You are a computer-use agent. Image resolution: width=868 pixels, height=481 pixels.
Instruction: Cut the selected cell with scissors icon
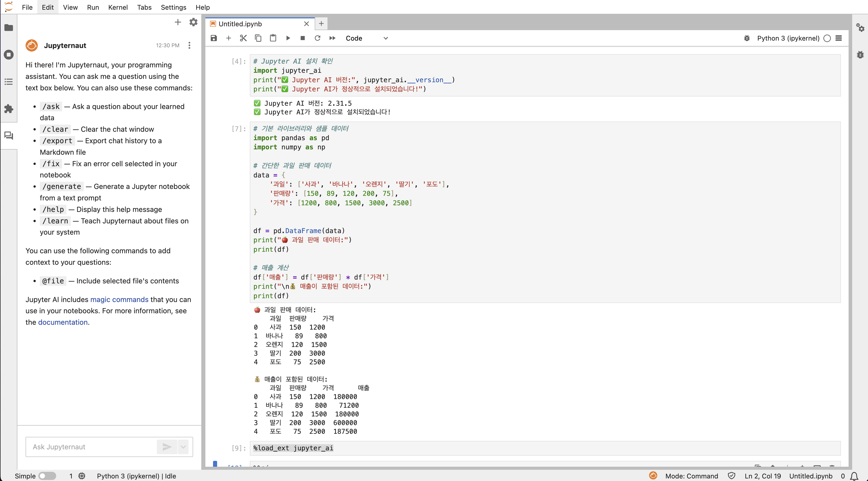243,38
